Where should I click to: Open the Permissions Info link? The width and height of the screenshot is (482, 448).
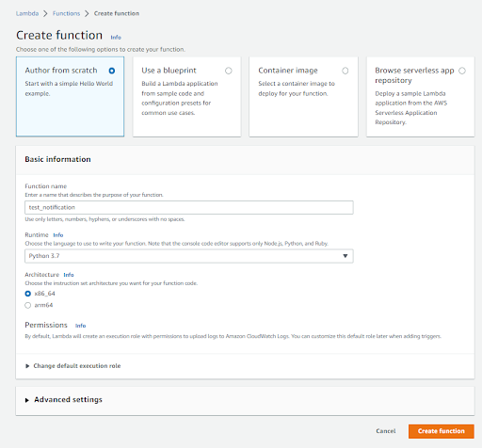tap(80, 326)
